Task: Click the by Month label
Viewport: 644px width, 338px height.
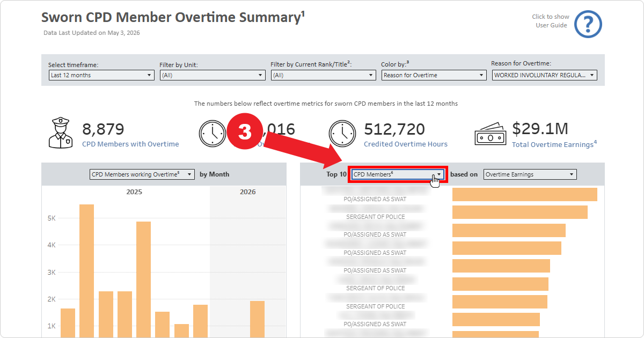Action: [215, 174]
